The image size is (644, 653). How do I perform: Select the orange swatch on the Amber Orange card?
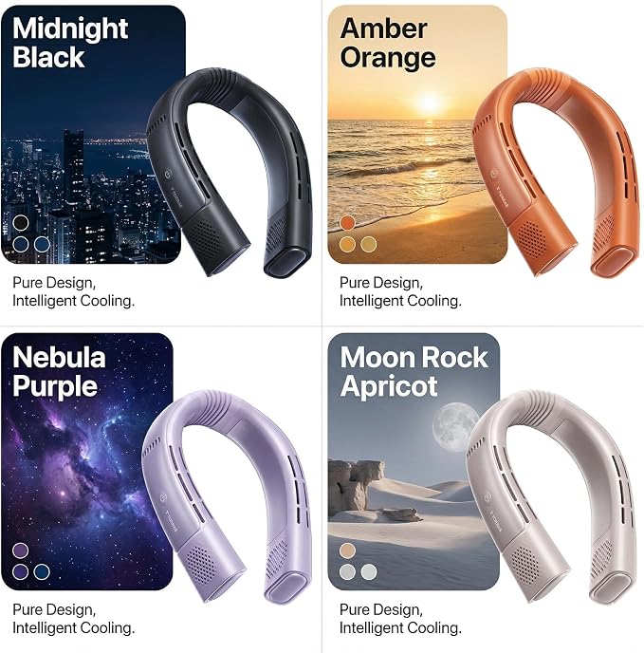click(x=347, y=223)
